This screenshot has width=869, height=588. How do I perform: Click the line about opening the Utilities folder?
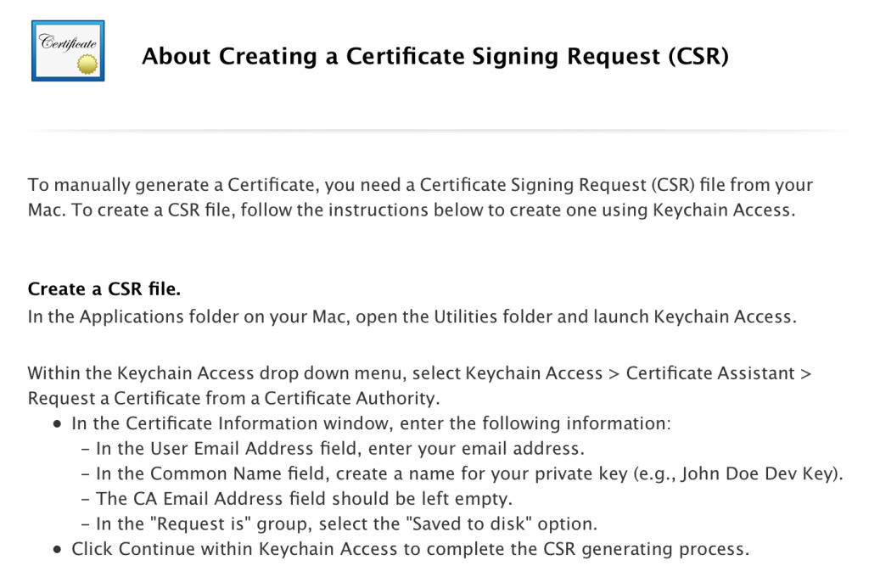click(412, 316)
